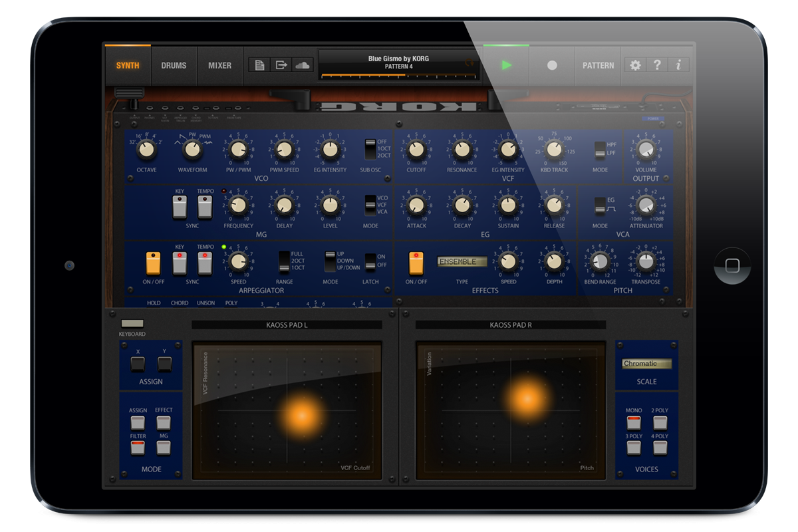The height and width of the screenshot is (532, 798).
Task: Switch to the MIXER tab
Action: pyautogui.click(x=220, y=65)
